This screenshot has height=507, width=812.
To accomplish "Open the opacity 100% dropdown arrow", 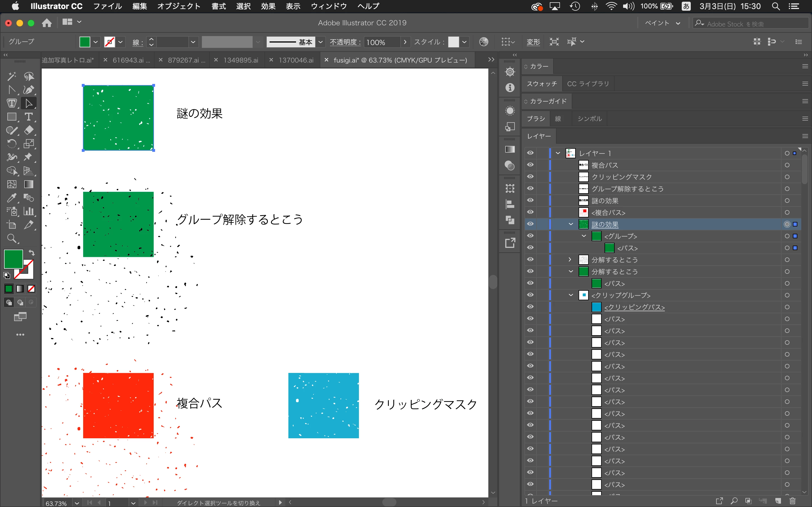I will click(x=405, y=42).
